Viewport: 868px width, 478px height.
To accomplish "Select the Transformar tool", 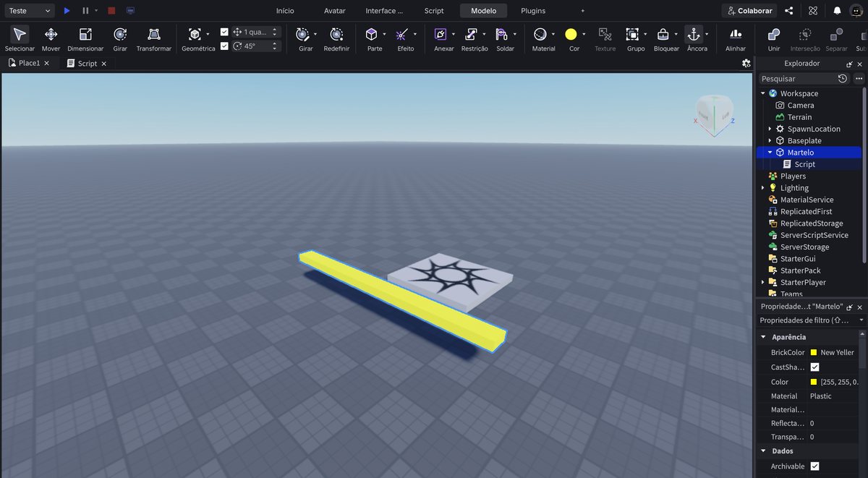I will (x=153, y=39).
